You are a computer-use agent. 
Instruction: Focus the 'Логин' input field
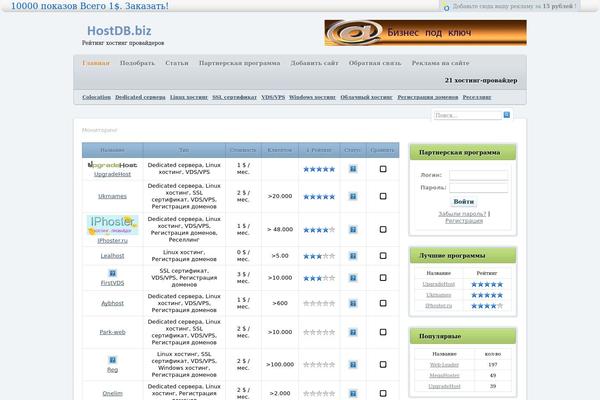tap(479, 175)
